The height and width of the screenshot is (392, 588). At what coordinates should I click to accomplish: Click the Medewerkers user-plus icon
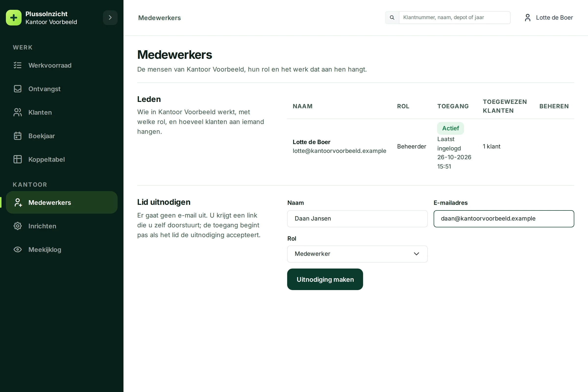(18, 203)
